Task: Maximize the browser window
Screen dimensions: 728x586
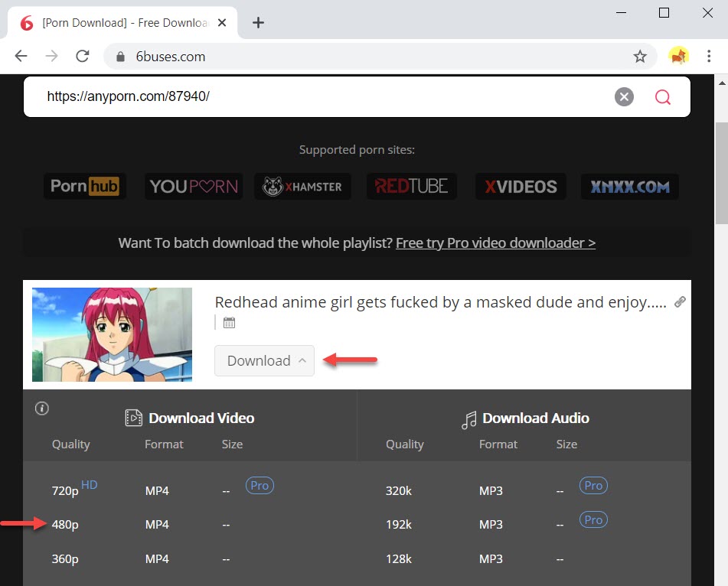Action: click(x=664, y=12)
